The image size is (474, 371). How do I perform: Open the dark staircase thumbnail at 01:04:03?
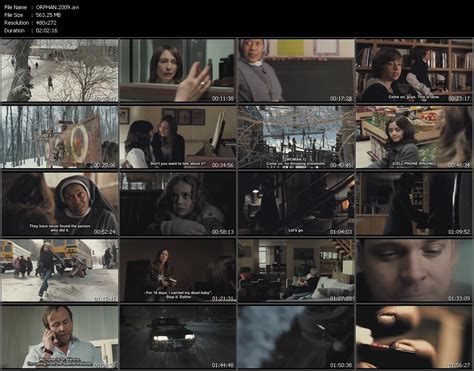click(296, 204)
